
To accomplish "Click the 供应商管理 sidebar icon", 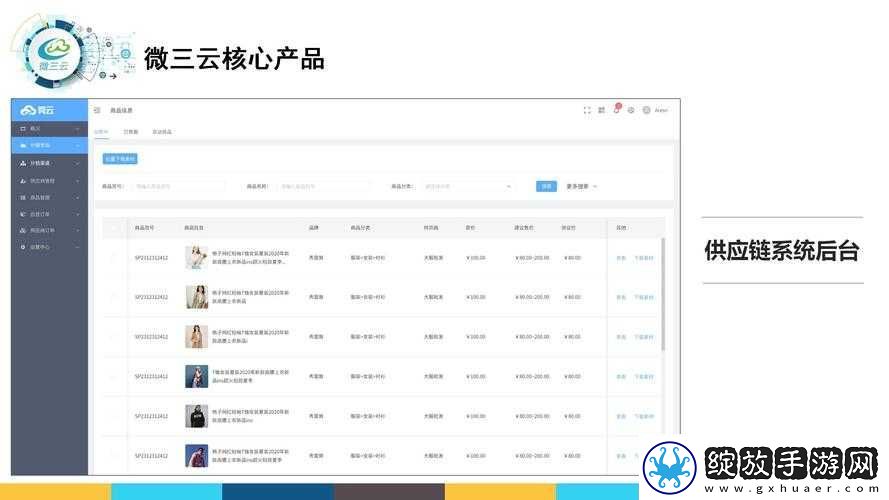I will coord(23,181).
